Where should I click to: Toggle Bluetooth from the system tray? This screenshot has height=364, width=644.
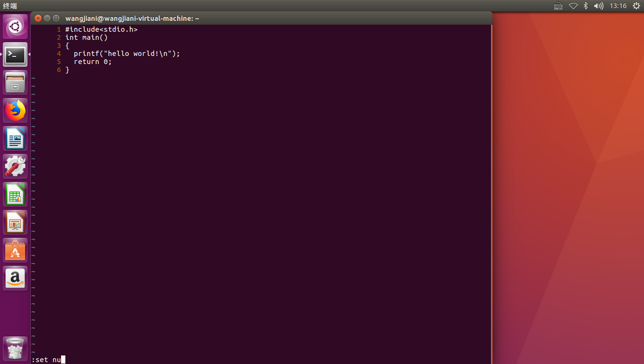click(x=586, y=6)
